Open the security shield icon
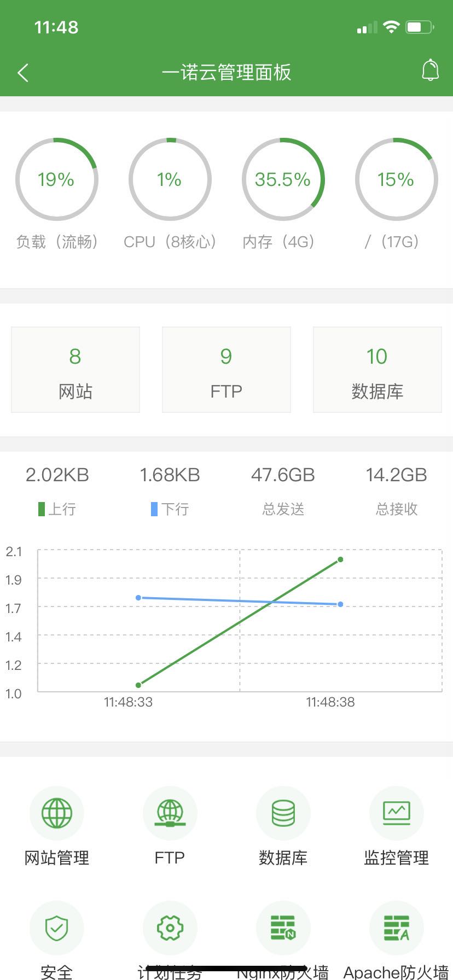Viewport: 453px width, 980px height. point(57,927)
